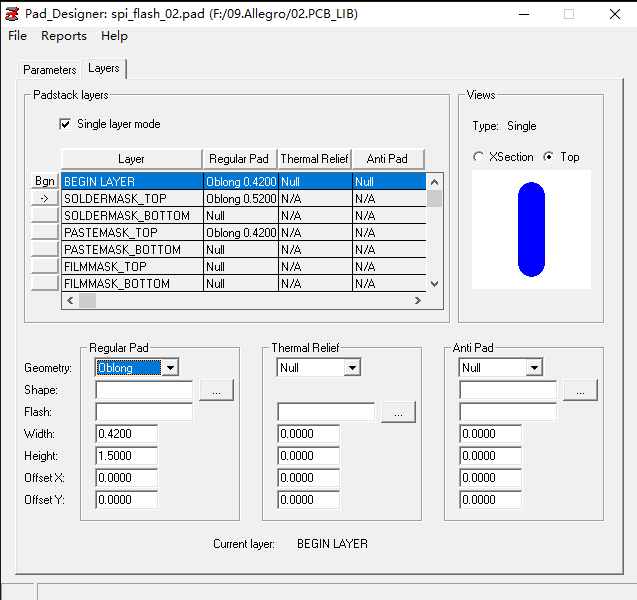Click browse button next to Anti Pad Shape
This screenshot has width=637, height=600.
point(580,390)
